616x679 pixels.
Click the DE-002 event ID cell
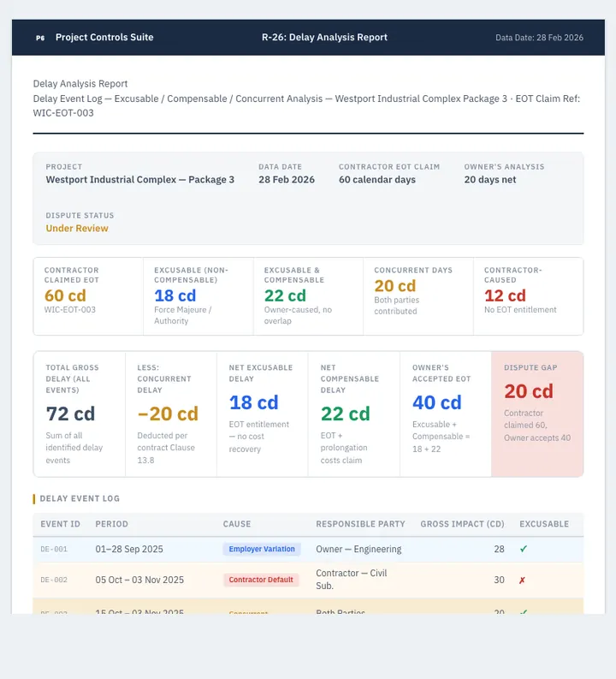54,580
